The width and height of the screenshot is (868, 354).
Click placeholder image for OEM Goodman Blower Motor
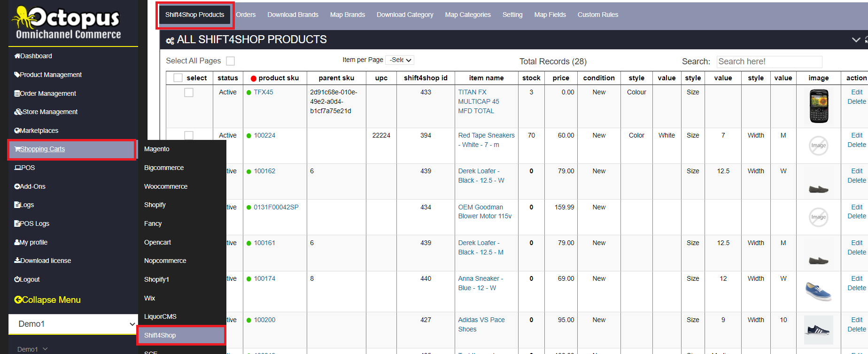tap(818, 217)
